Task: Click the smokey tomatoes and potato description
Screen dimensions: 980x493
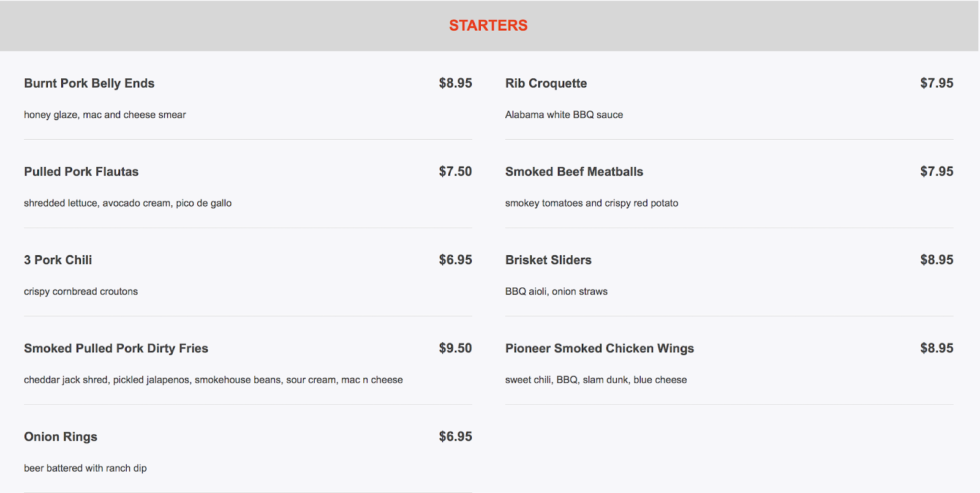Action: click(x=591, y=203)
